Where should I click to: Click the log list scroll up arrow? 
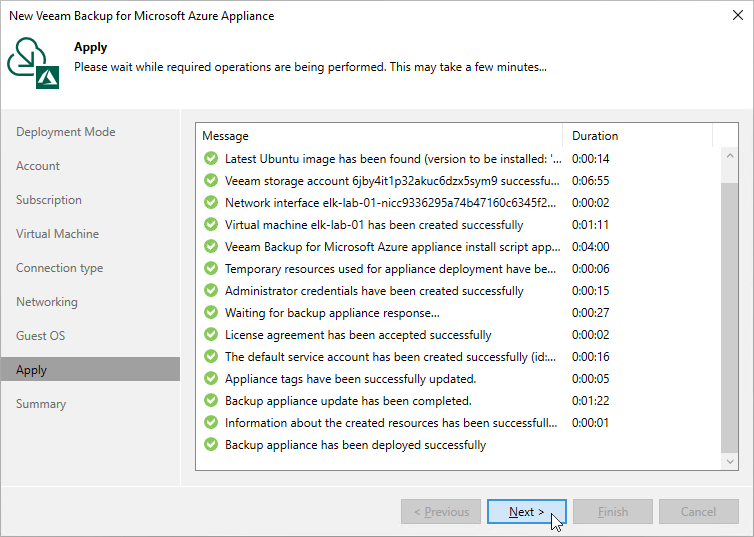730,156
